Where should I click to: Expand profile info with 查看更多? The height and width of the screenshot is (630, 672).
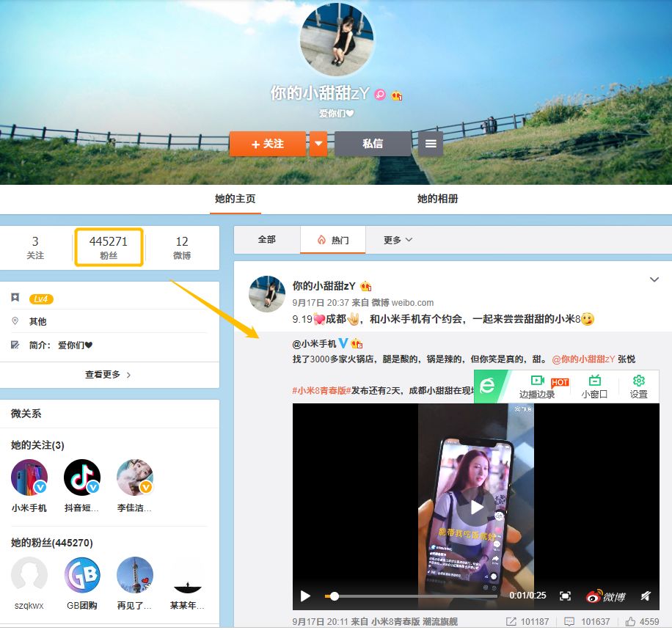(x=108, y=375)
